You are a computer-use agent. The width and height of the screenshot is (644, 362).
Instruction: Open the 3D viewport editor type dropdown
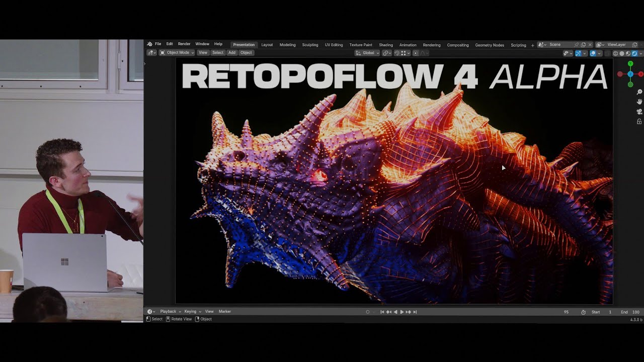click(152, 52)
